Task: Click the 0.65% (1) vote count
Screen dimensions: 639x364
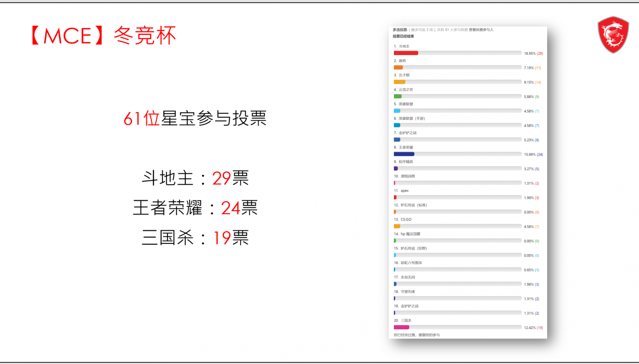Action: click(x=532, y=270)
